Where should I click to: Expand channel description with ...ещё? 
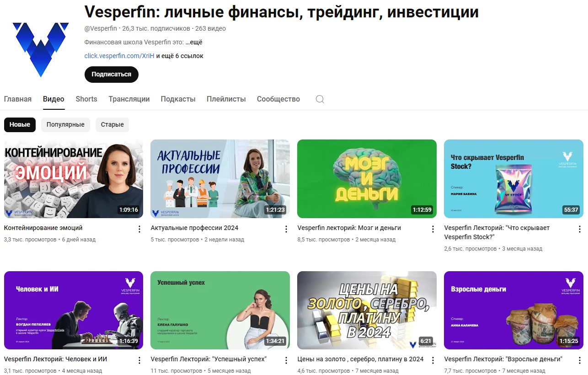(194, 42)
